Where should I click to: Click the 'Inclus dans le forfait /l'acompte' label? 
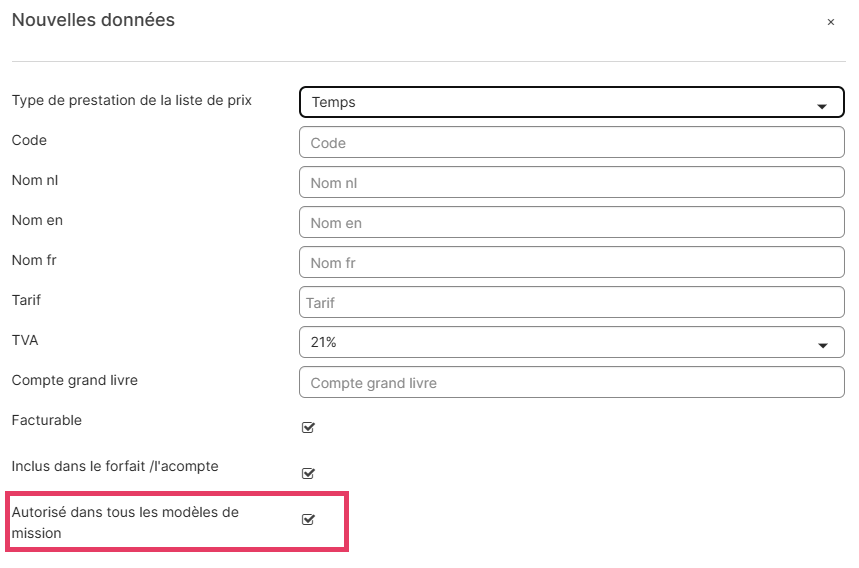click(x=115, y=466)
